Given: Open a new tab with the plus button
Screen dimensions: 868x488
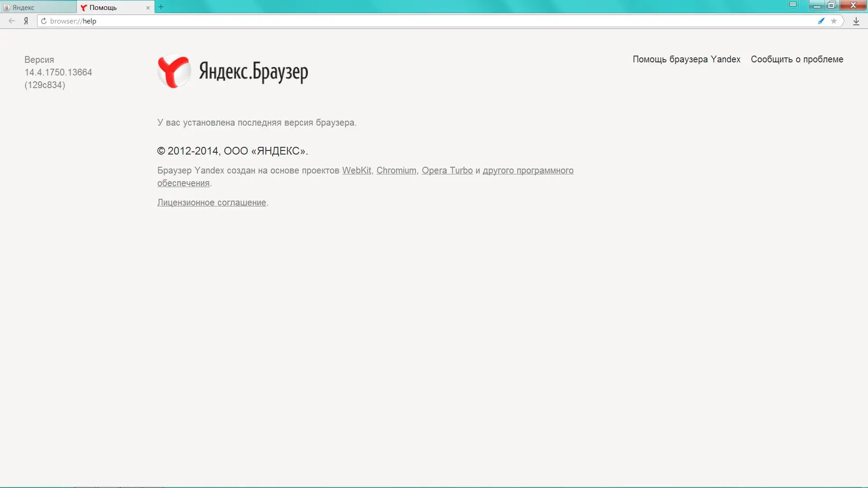Looking at the screenshot, I should (x=161, y=7).
